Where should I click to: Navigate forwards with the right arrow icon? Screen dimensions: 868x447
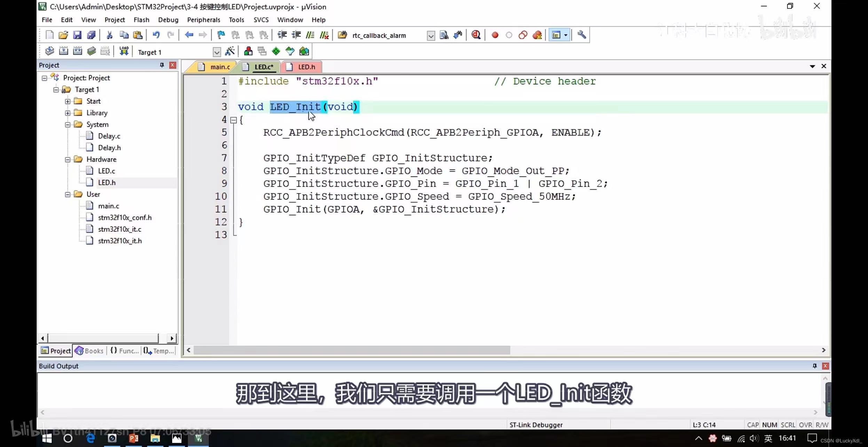point(203,35)
